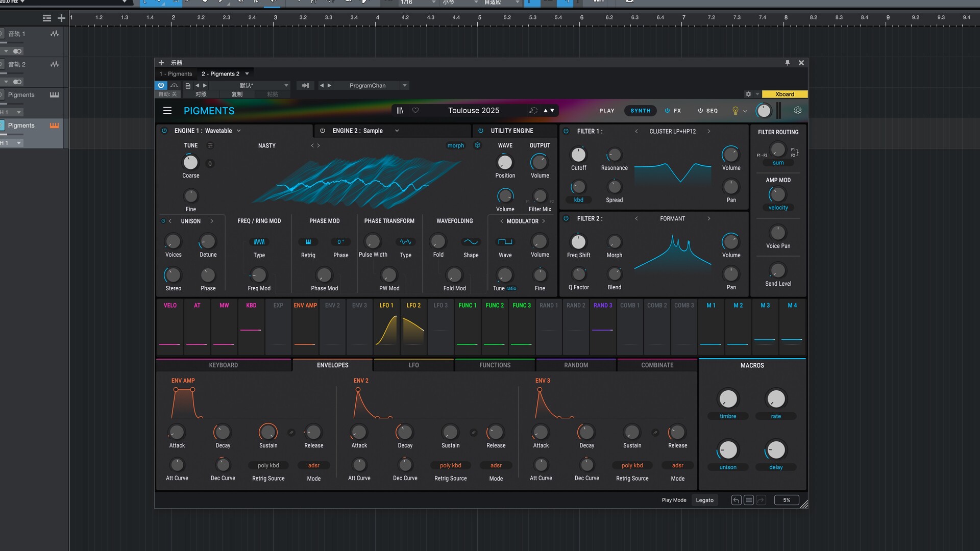Toggle Filter 2 power button
Image resolution: width=980 pixels, height=551 pixels.
tap(566, 218)
